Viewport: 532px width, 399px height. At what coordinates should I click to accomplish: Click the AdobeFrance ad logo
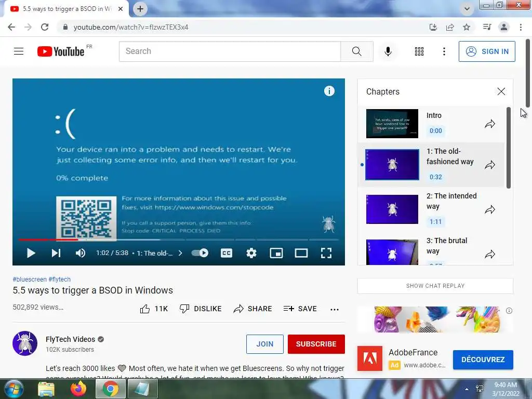point(370,358)
